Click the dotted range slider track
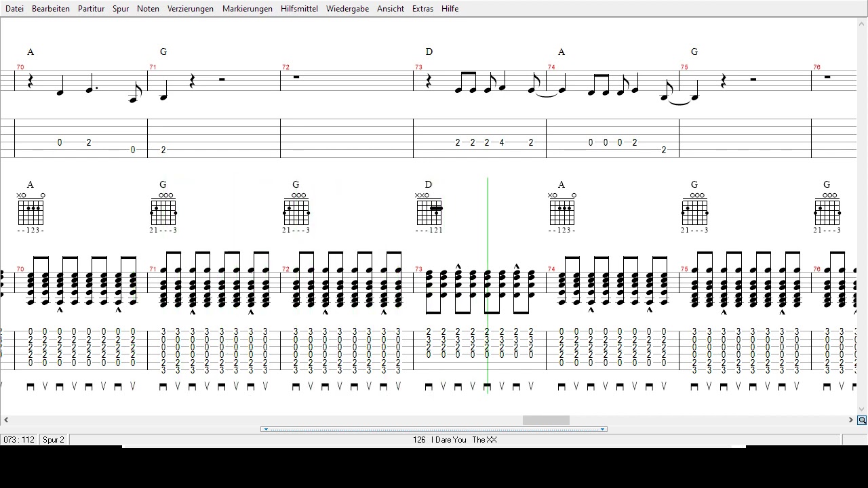 [434, 429]
